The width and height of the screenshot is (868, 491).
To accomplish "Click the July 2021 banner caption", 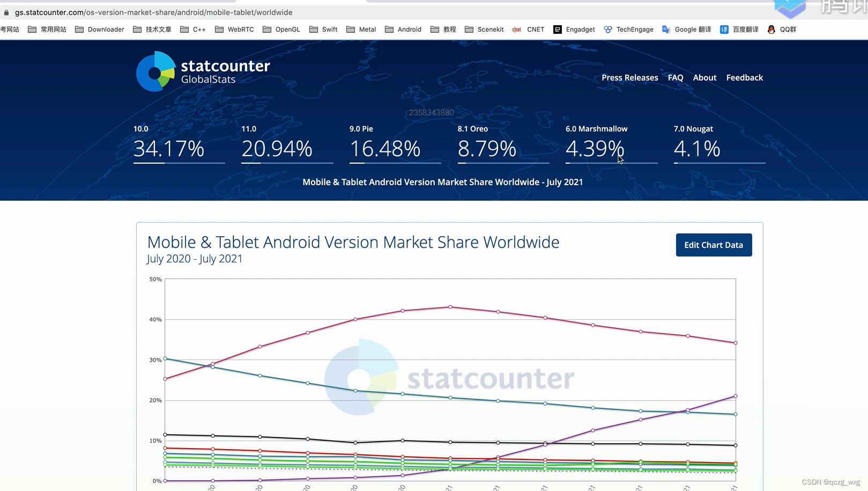I will (x=443, y=182).
